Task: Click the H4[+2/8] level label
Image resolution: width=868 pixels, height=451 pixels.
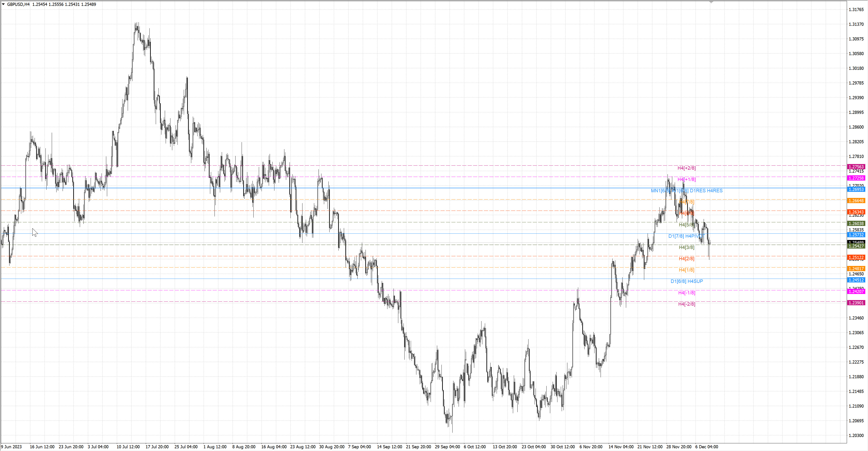Action: (686, 168)
